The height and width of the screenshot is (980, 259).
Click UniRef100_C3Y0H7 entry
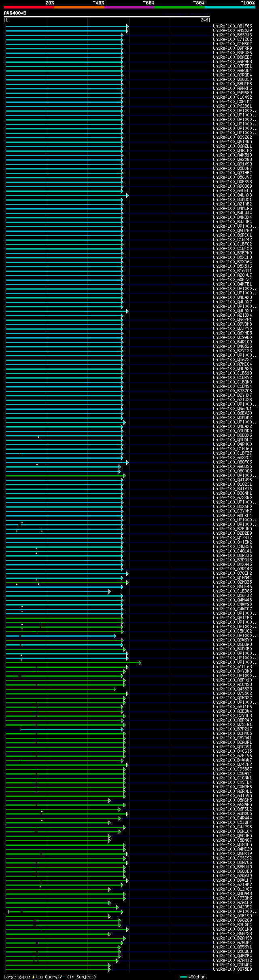232,511
